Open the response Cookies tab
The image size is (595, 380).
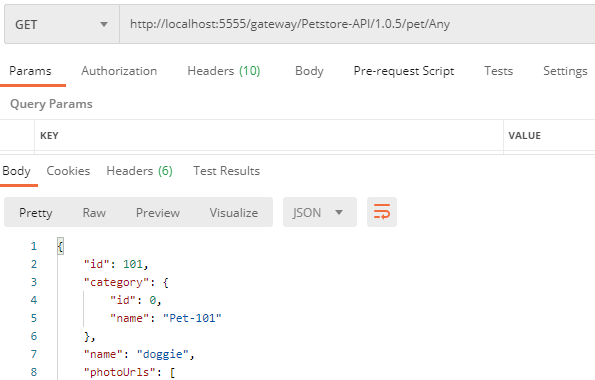pyautogui.click(x=68, y=171)
